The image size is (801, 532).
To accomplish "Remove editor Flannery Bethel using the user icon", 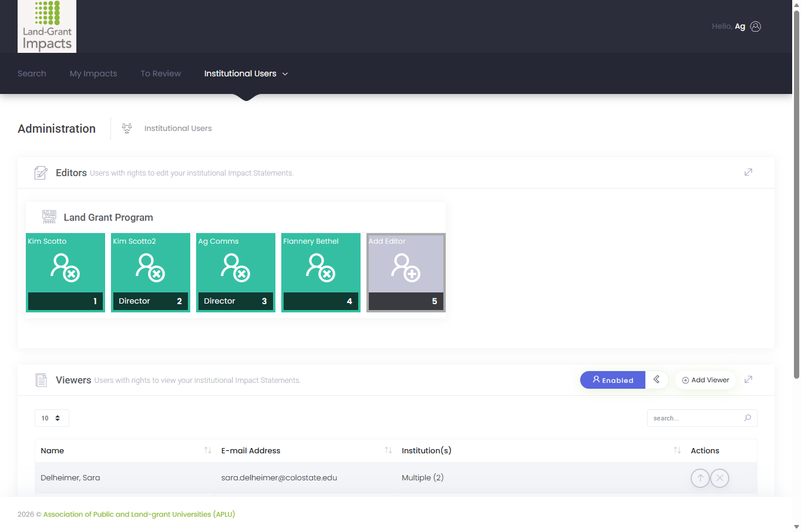I will pos(321,267).
